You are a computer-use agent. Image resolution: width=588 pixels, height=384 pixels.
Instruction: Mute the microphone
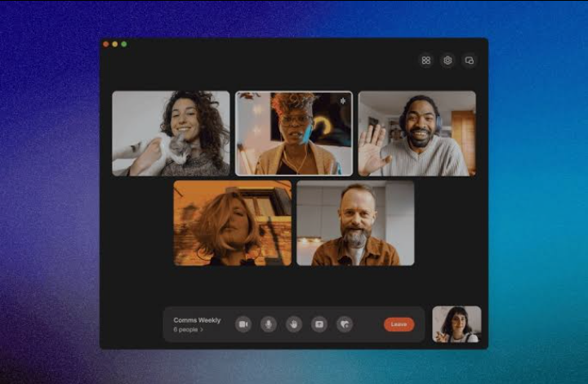(x=269, y=324)
